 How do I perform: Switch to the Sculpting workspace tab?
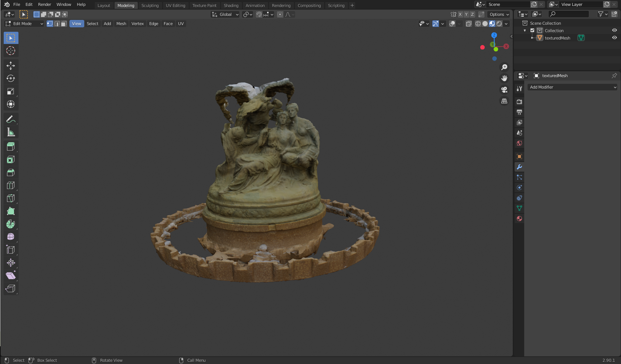(150, 6)
